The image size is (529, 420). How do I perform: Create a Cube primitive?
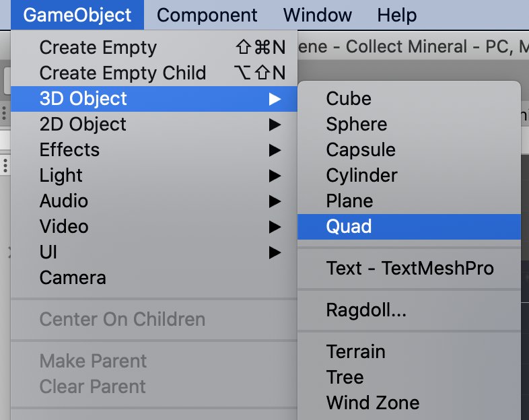[x=349, y=99]
